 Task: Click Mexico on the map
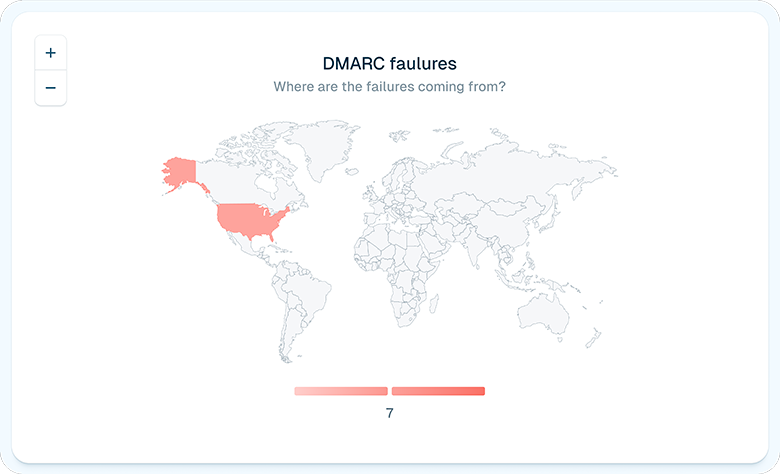point(243,243)
